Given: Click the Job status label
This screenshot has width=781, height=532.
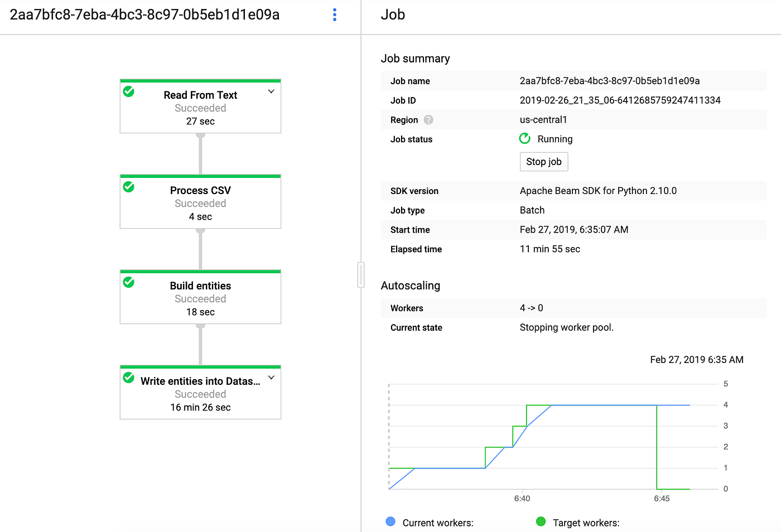Looking at the screenshot, I should tap(412, 139).
